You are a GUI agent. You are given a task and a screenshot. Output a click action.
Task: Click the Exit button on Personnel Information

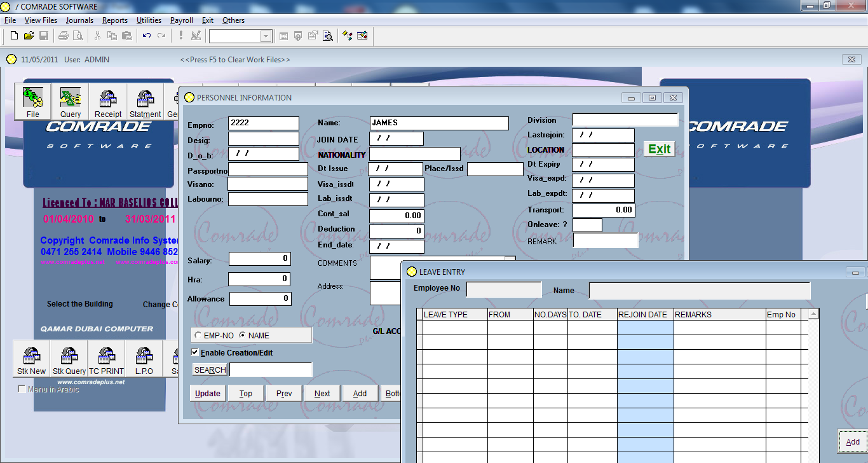click(659, 149)
